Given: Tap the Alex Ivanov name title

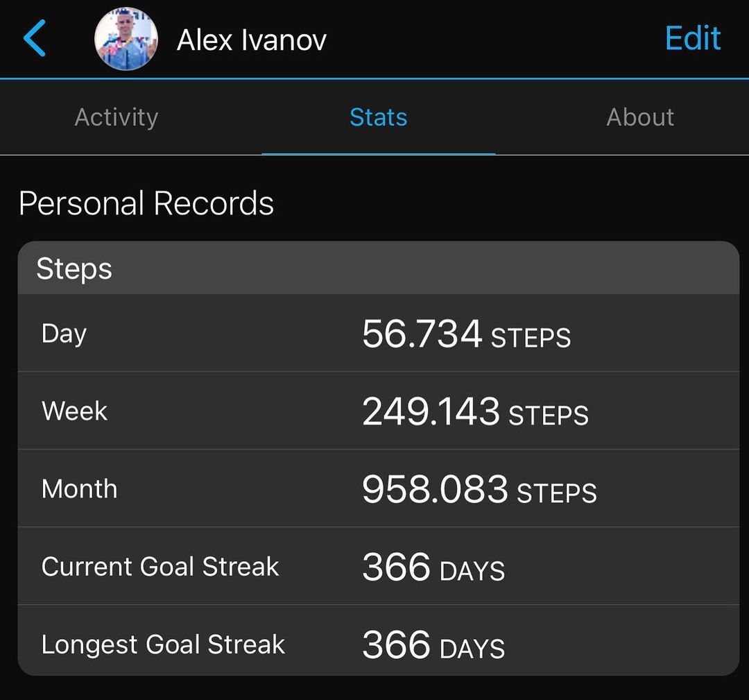Looking at the screenshot, I should click(x=252, y=40).
